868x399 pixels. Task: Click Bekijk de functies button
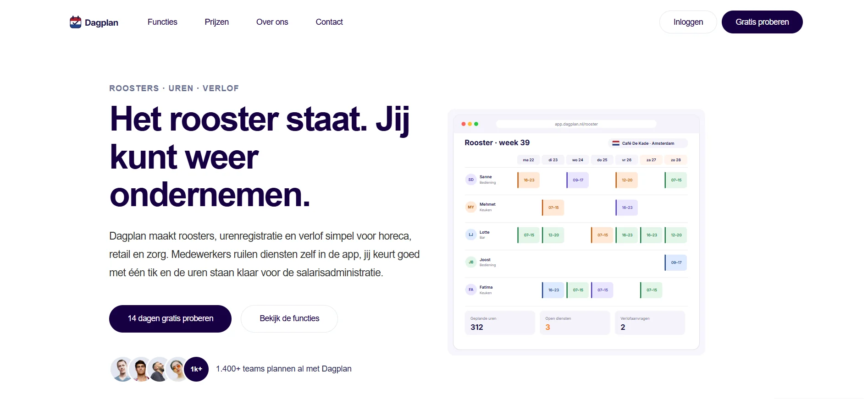[x=289, y=319]
